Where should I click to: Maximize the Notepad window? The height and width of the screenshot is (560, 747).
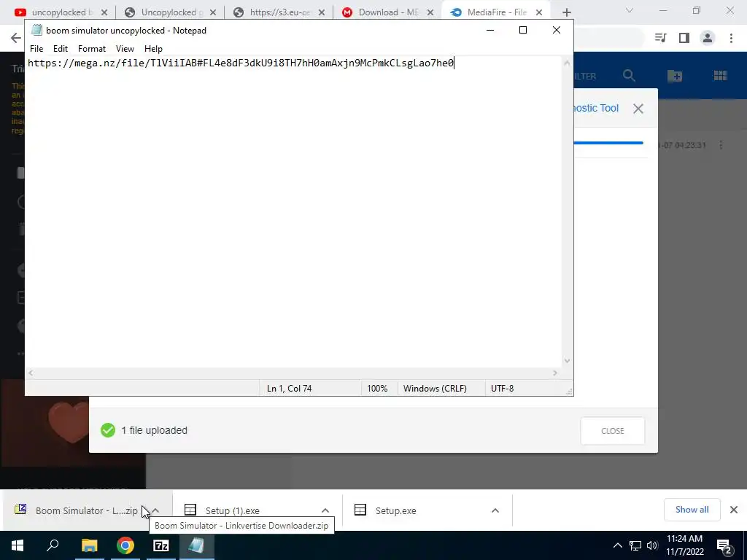tap(522, 30)
